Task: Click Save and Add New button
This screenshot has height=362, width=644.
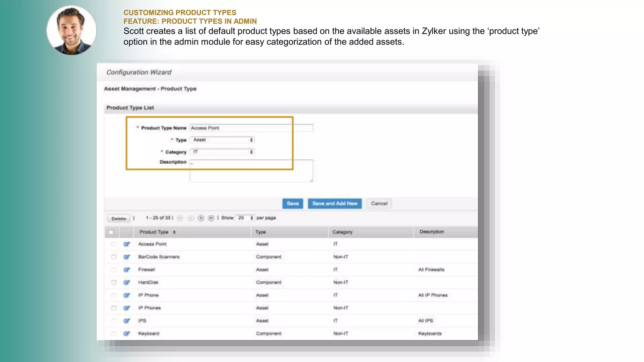Action: 335,204
